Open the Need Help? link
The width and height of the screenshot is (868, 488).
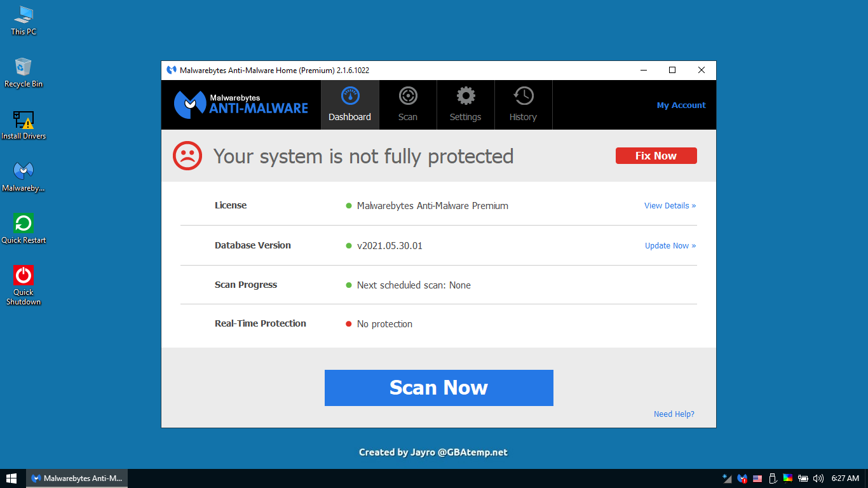(674, 414)
